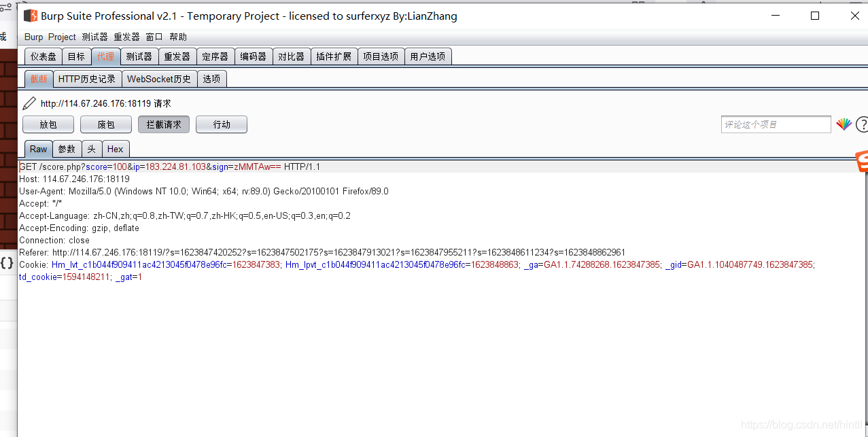Open the HTTP历史记录 sub-tab

(x=87, y=79)
